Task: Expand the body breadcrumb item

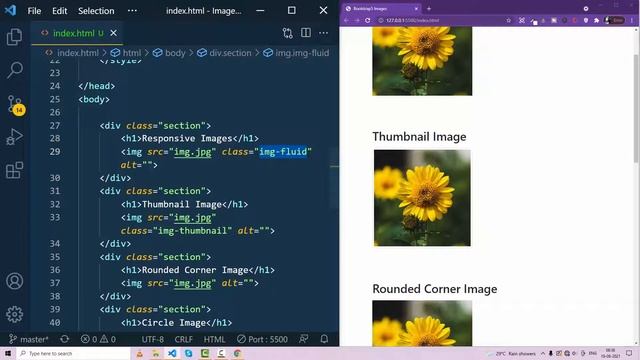Action: click(175, 53)
